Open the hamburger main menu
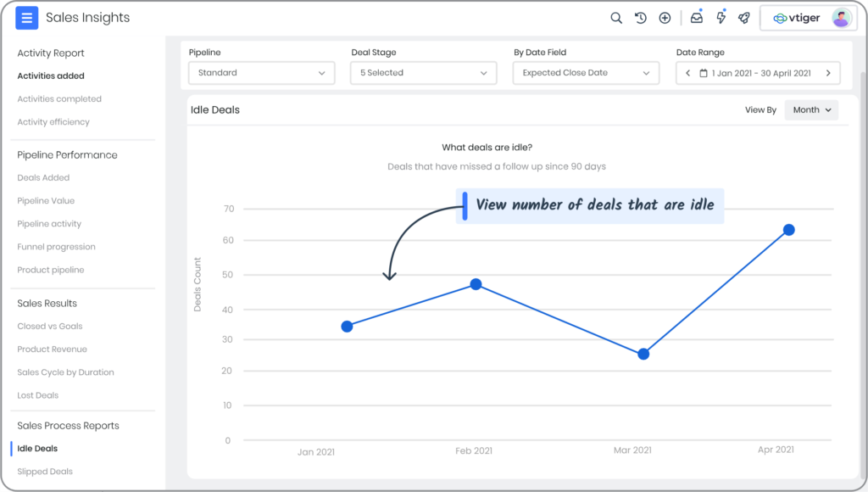Viewport: 868px width, 492px height. (x=26, y=18)
